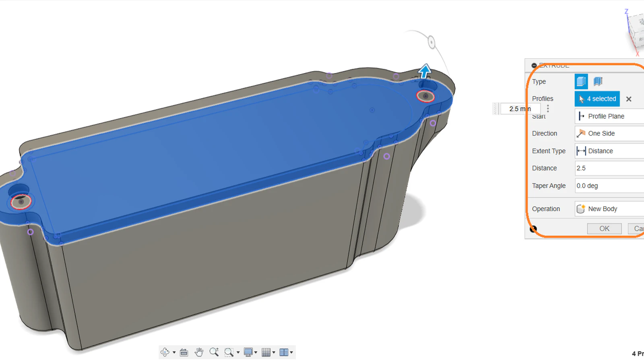Select the solid Extrude type icon

pyautogui.click(x=581, y=81)
